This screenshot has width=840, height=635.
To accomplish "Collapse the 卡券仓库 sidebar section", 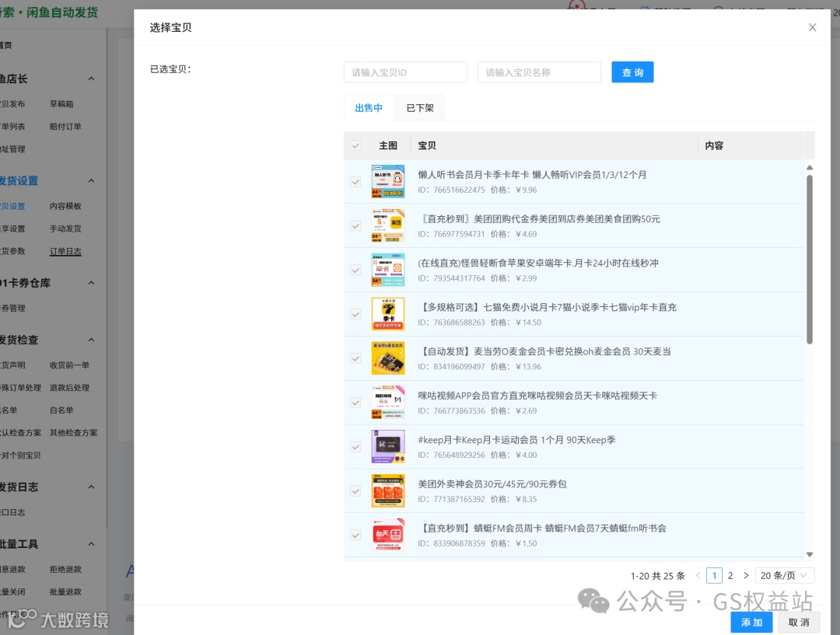I will 91,283.
